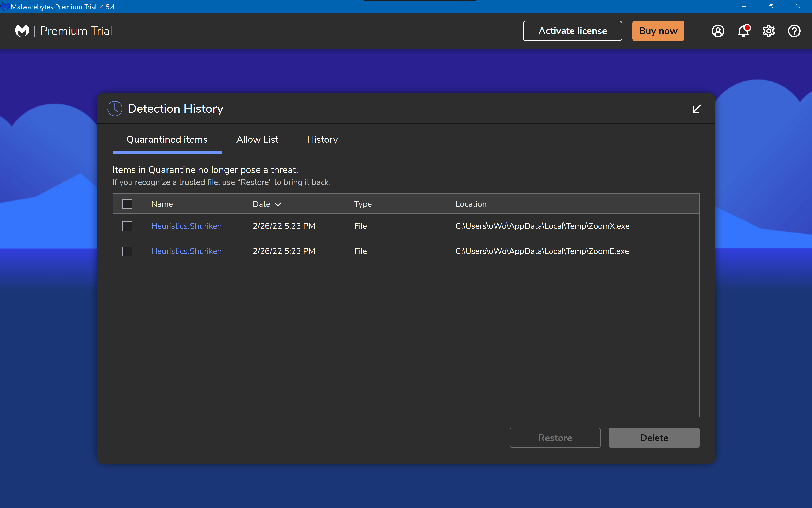Select the path C:\Users\oWo\AppData\Local\Temp\ZoomE.exe
The height and width of the screenshot is (508, 812).
tap(542, 251)
